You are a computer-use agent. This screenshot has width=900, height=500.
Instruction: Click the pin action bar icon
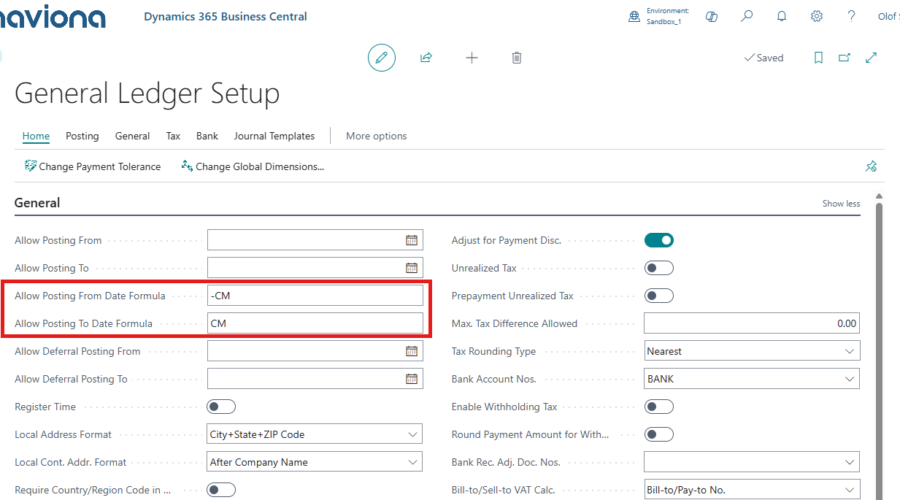pos(871,166)
